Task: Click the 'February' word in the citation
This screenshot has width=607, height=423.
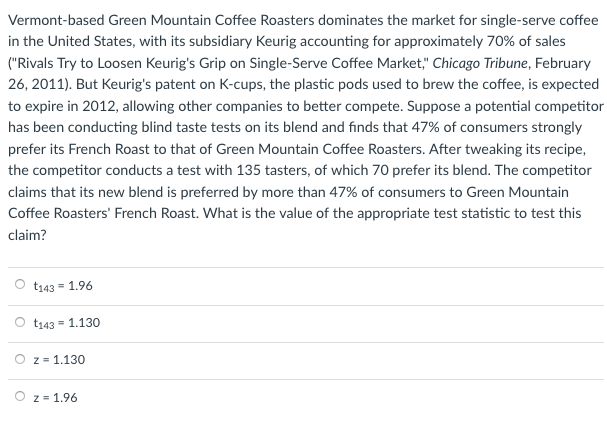Action: (563, 63)
